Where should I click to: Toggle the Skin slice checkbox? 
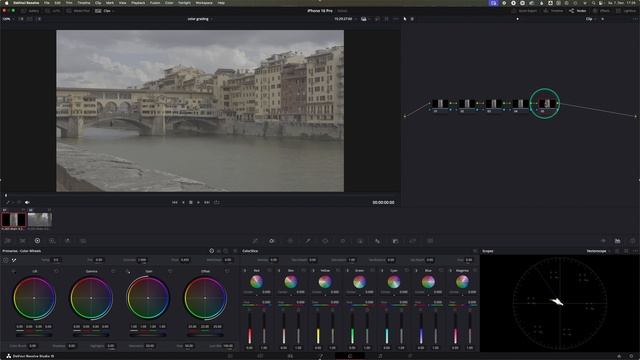coord(279,271)
